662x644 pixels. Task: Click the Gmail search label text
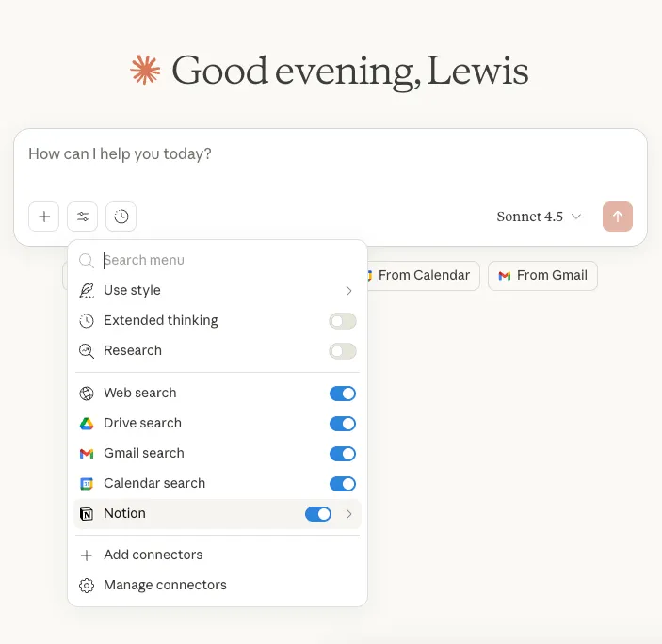point(144,453)
